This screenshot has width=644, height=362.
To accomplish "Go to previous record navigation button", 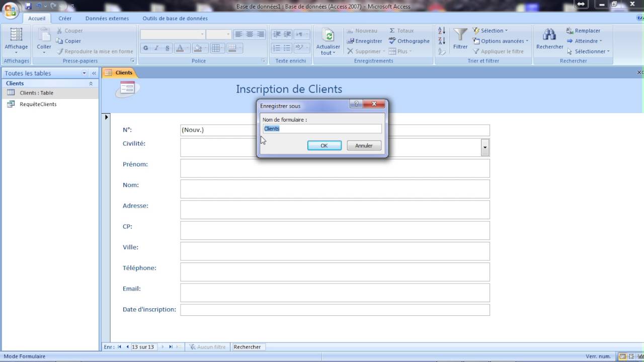I will click(128, 347).
